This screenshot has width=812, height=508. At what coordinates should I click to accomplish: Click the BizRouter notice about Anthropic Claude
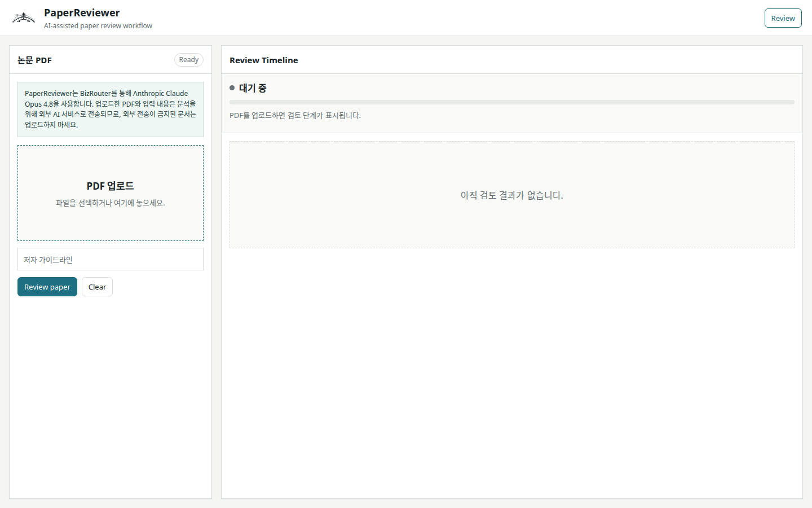(111, 109)
